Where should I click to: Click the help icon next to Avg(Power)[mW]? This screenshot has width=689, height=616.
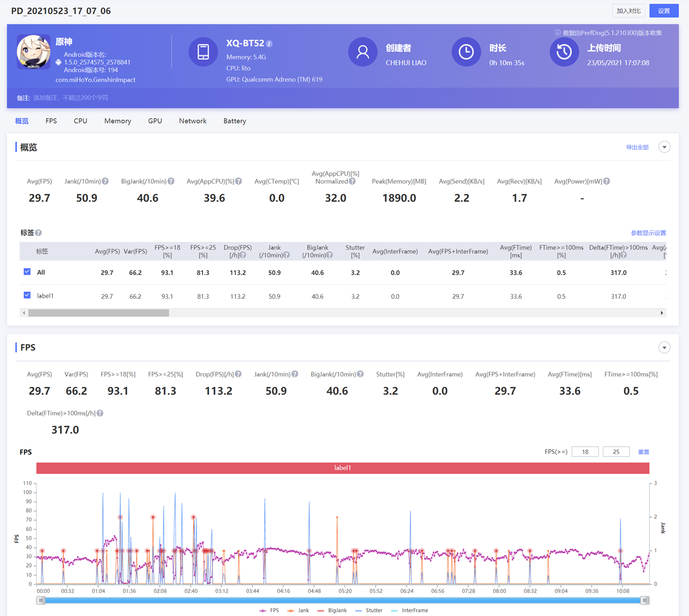point(606,181)
